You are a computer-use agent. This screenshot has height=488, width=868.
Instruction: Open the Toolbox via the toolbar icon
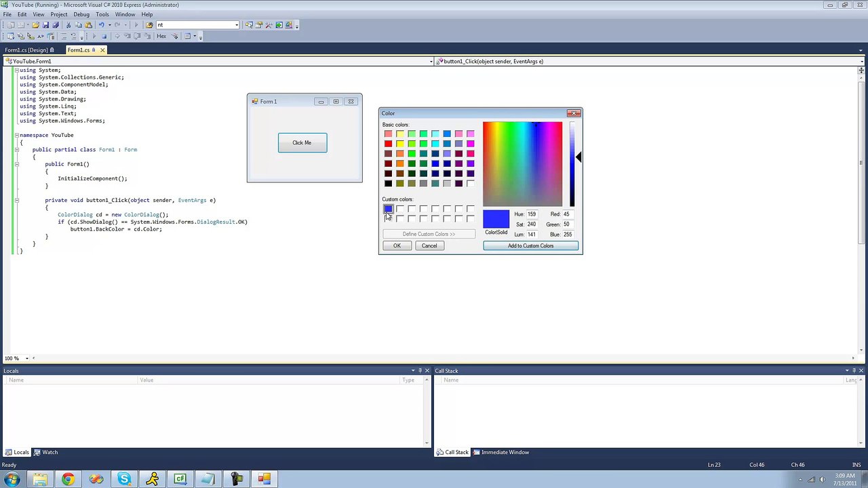click(x=269, y=25)
